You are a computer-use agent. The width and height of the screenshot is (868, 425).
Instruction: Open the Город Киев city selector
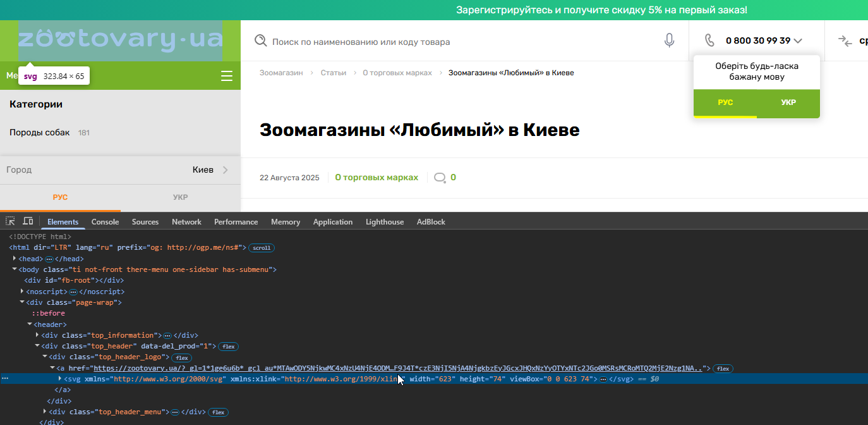pos(120,169)
